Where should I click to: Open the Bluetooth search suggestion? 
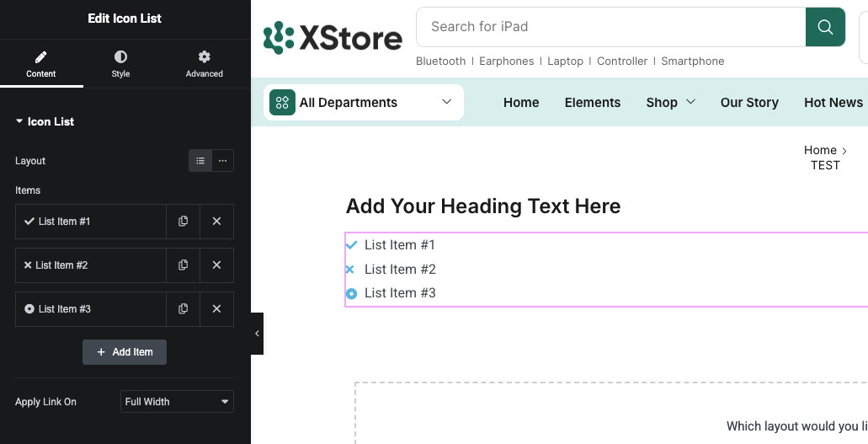[x=440, y=61]
